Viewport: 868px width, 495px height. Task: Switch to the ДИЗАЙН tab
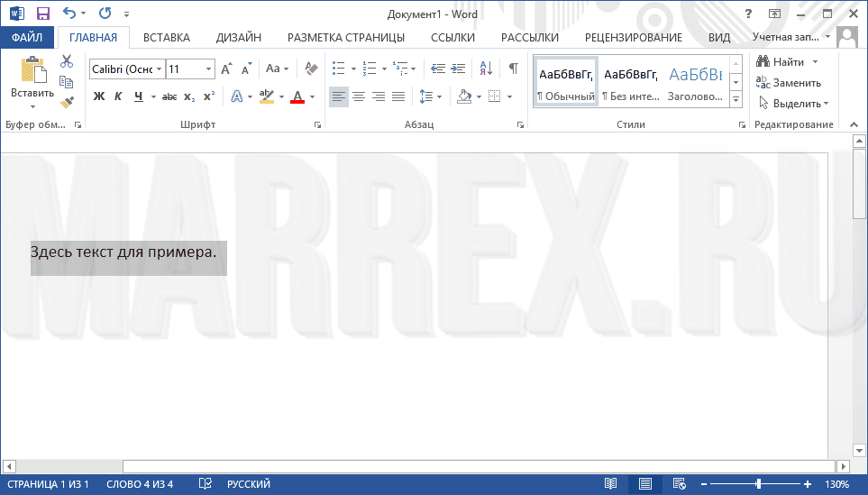239,38
